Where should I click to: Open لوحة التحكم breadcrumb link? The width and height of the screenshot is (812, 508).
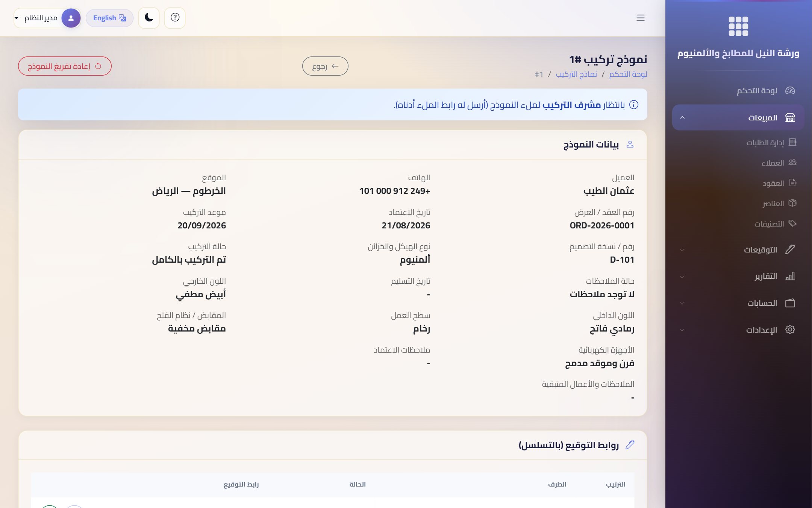(628, 74)
